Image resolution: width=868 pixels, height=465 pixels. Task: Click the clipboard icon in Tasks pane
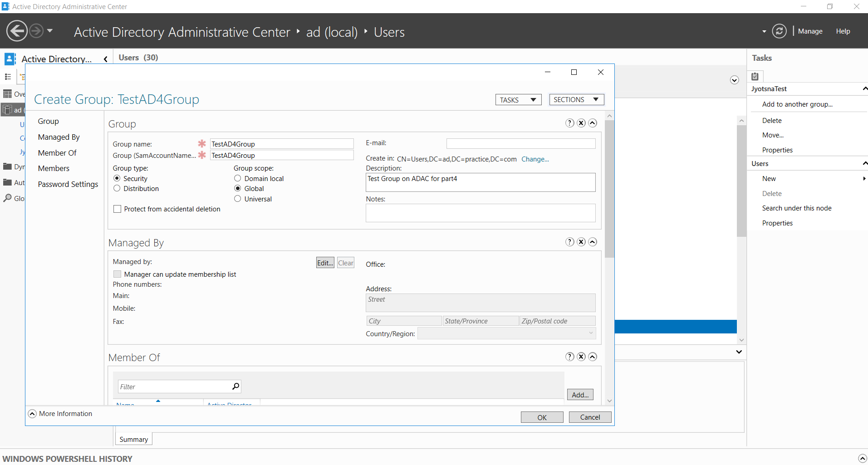755,76
